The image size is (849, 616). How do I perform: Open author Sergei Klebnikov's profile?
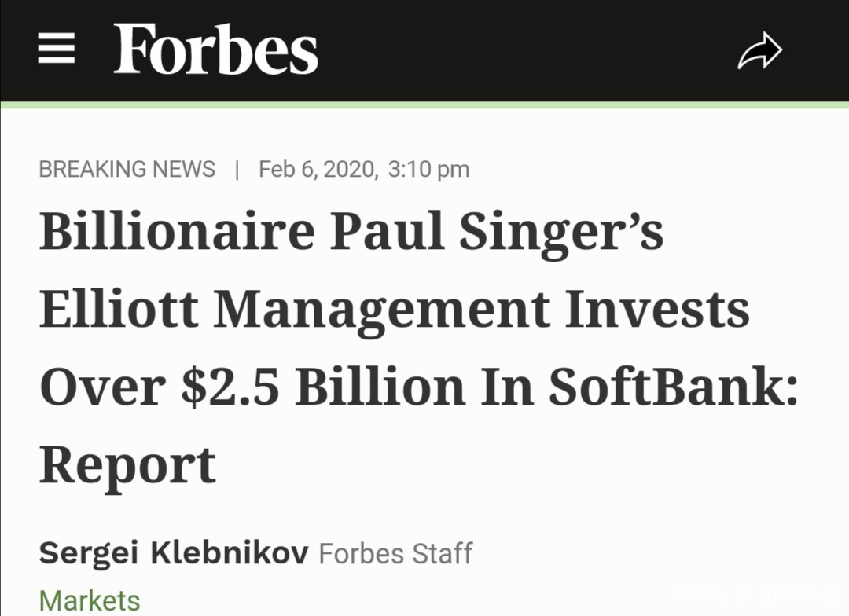tap(174, 553)
